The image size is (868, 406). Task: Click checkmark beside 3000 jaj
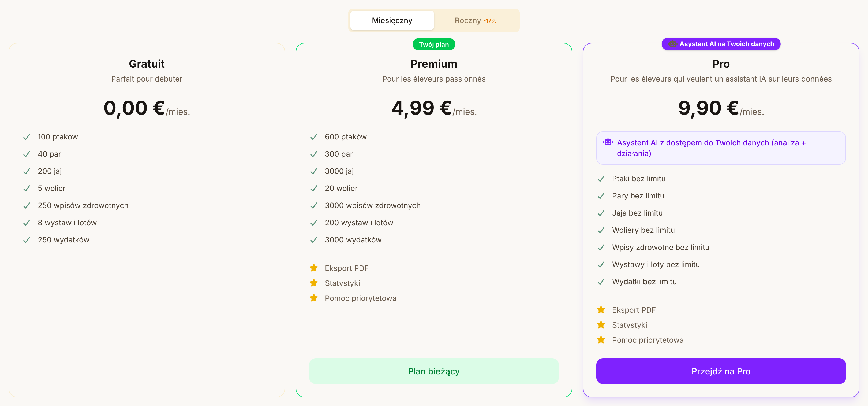coord(314,171)
